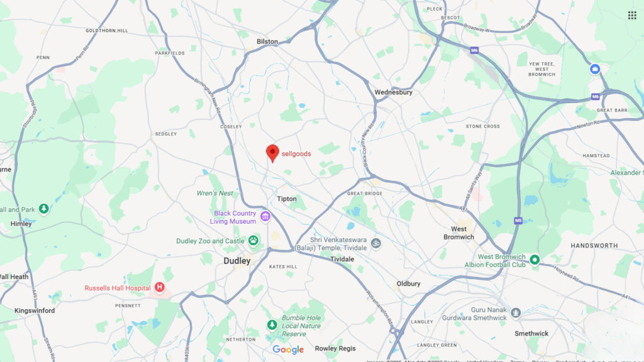Image resolution: width=644 pixels, height=362 pixels.
Task: Open the Black Country Living Museum marker
Action: click(265, 216)
